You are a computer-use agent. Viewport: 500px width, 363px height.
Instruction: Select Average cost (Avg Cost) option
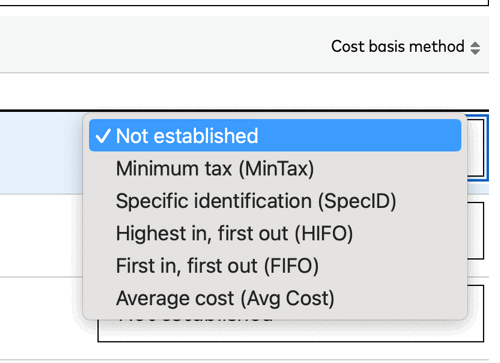click(x=275, y=298)
